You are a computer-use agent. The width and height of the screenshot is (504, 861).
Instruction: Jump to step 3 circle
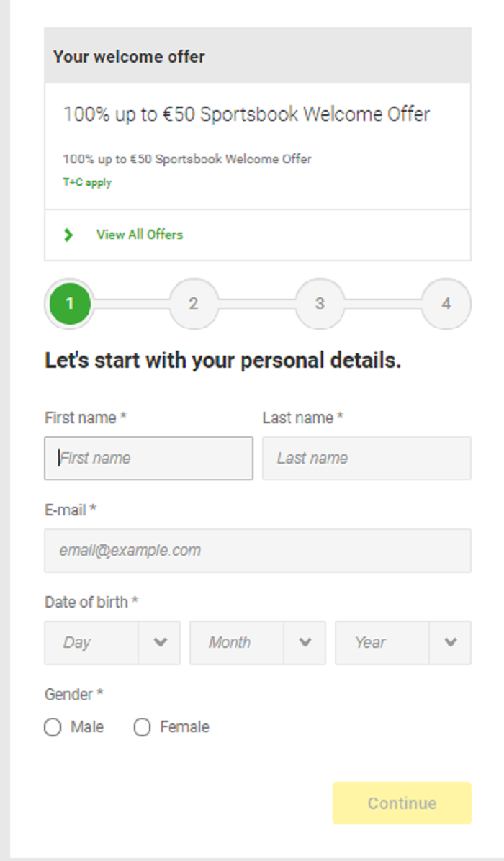coord(320,304)
